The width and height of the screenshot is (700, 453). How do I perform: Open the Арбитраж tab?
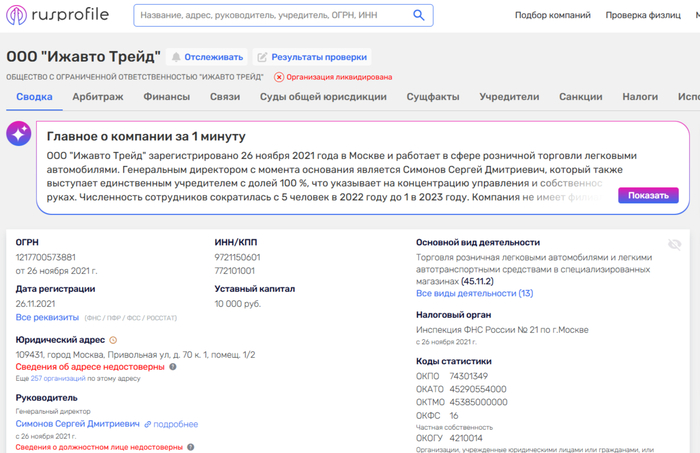pyautogui.click(x=98, y=97)
